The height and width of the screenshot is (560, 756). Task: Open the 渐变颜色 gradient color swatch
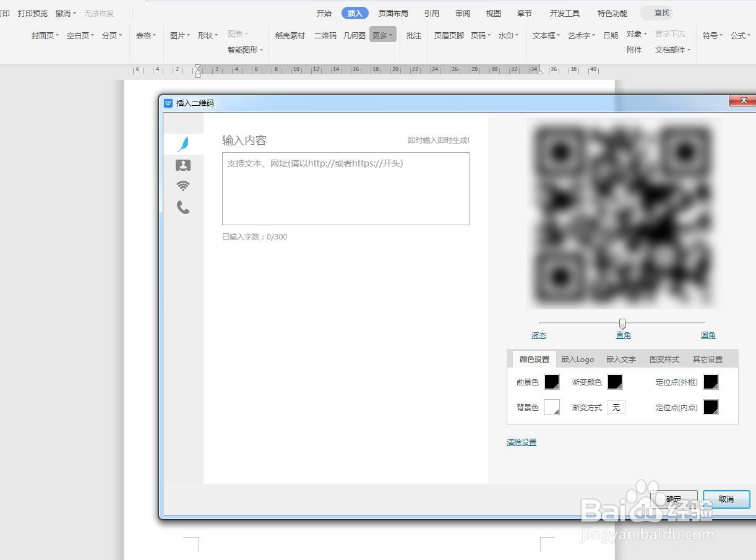click(x=615, y=382)
